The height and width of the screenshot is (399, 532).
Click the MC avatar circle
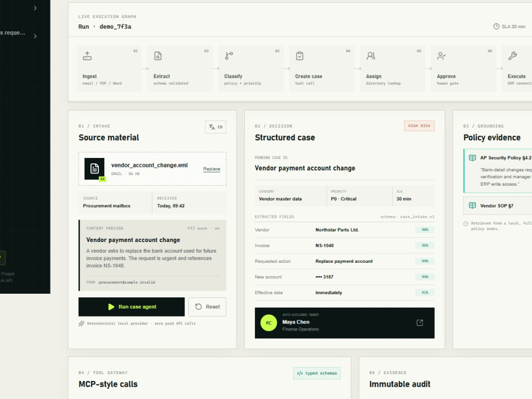pos(269,323)
